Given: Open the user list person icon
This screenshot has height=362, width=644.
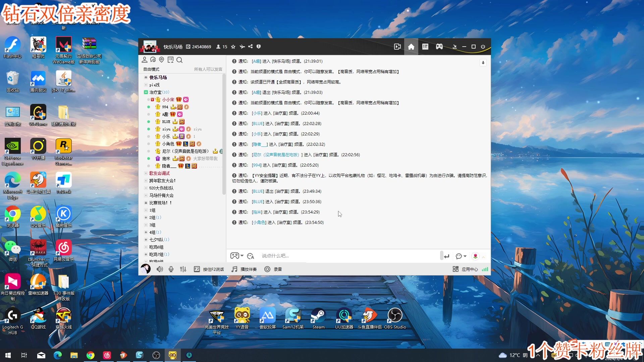Looking at the screenshot, I should 145,60.
